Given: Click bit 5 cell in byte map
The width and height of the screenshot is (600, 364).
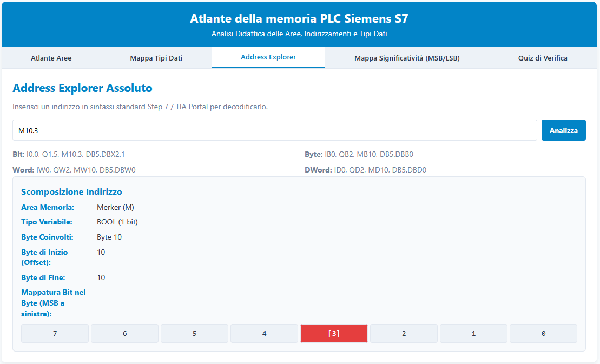Looking at the screenshot, I should tap(194, 333).
